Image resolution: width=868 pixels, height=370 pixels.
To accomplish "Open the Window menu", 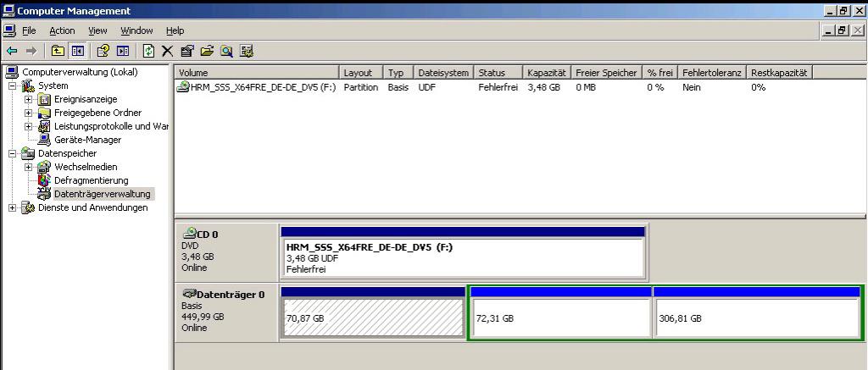I will coord(136,30).
